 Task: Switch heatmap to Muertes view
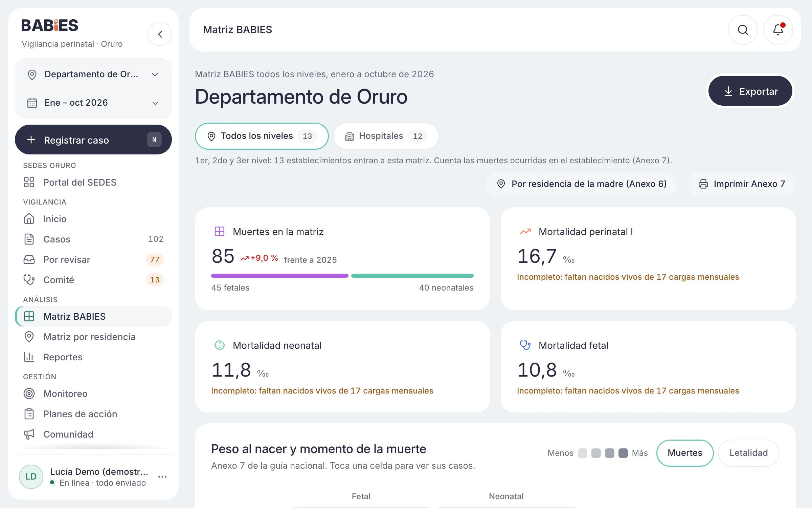click(x=685, y=453)
